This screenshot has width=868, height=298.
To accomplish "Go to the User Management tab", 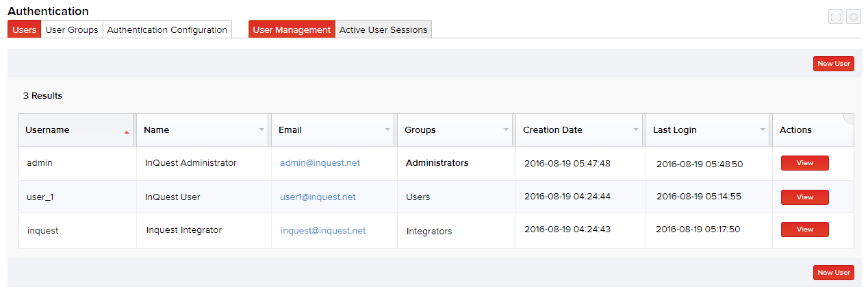I will pyautogui.click(x=292, y=29).
